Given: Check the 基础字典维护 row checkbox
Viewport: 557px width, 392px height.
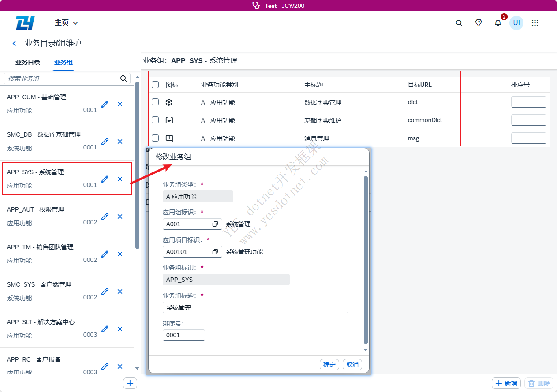Looking at the screenshot, I should click(155, 120).
